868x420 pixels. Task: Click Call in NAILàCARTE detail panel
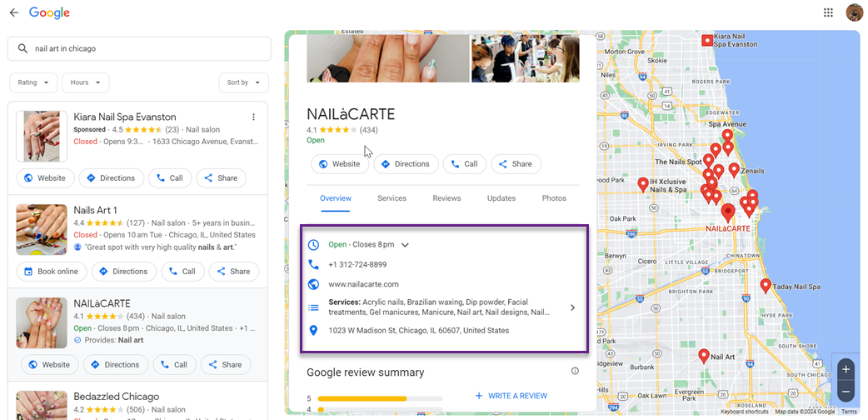pyautogui.click(x=465, y=164)
